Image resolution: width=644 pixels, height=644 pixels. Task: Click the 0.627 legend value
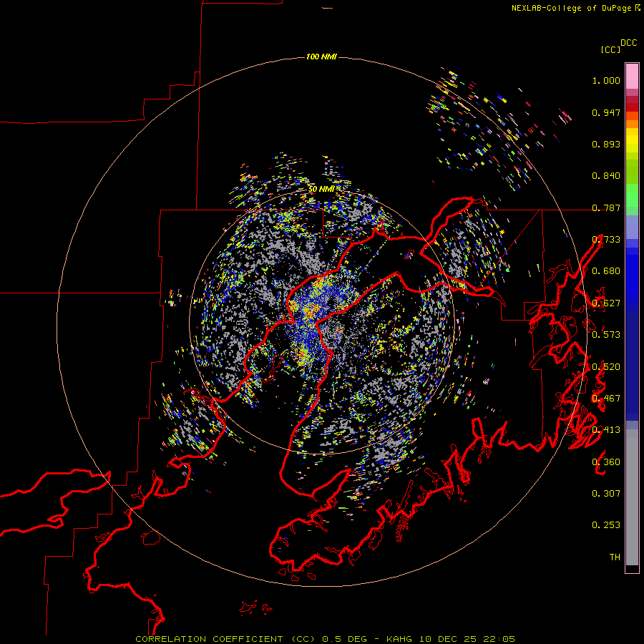coord(606,303)
